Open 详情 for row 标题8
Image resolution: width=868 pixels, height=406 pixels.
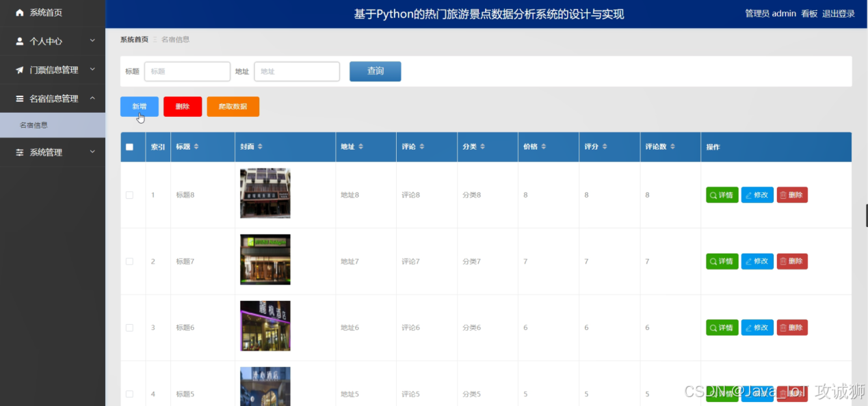pyautogui.click(x=722, y=195)
